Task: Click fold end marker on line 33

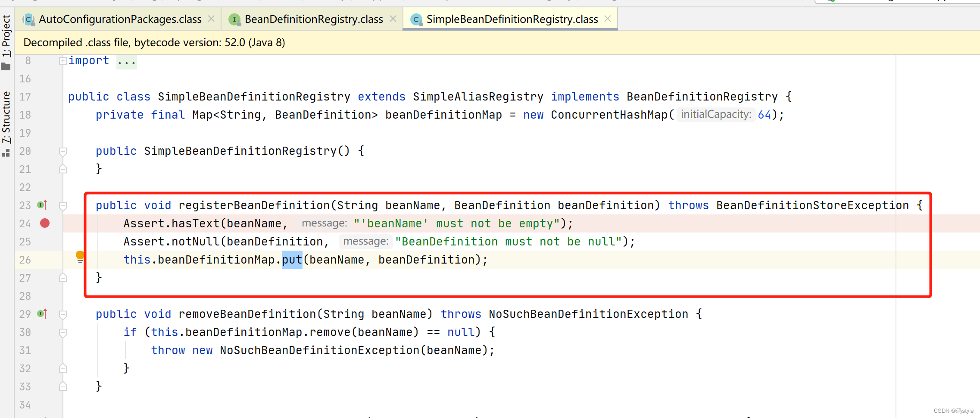Action: 63,387
